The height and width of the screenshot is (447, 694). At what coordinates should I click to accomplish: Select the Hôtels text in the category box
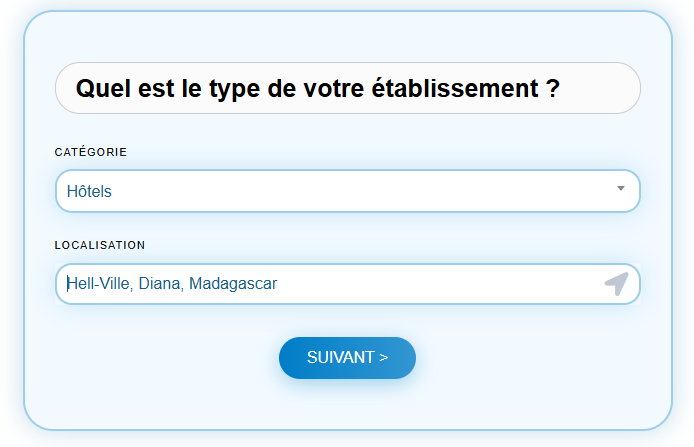(89, 191)
